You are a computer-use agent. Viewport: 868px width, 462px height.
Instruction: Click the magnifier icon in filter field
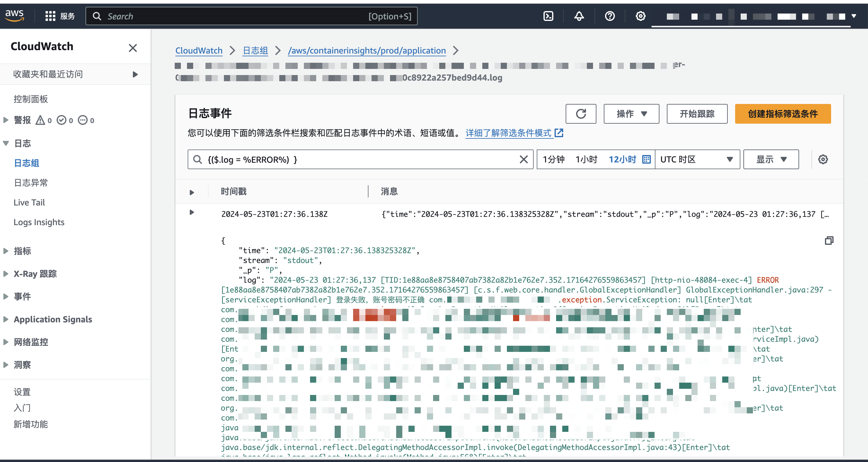[197, 159]
